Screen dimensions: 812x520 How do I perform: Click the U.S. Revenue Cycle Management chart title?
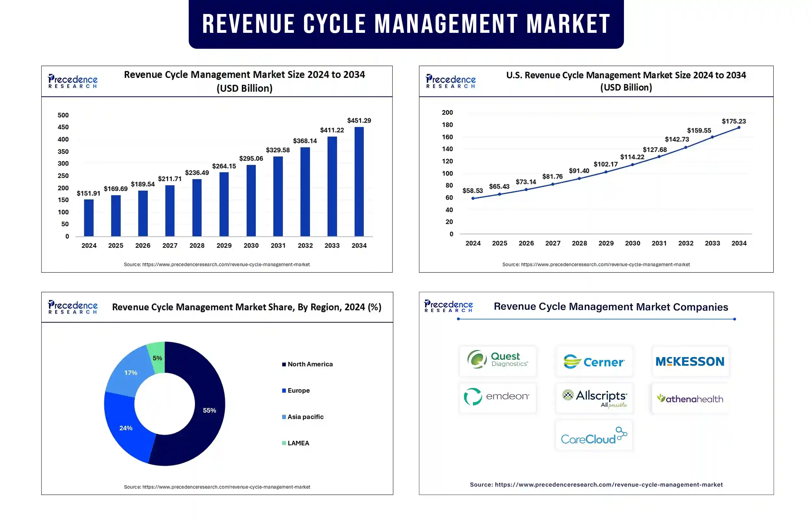[626, 81]
